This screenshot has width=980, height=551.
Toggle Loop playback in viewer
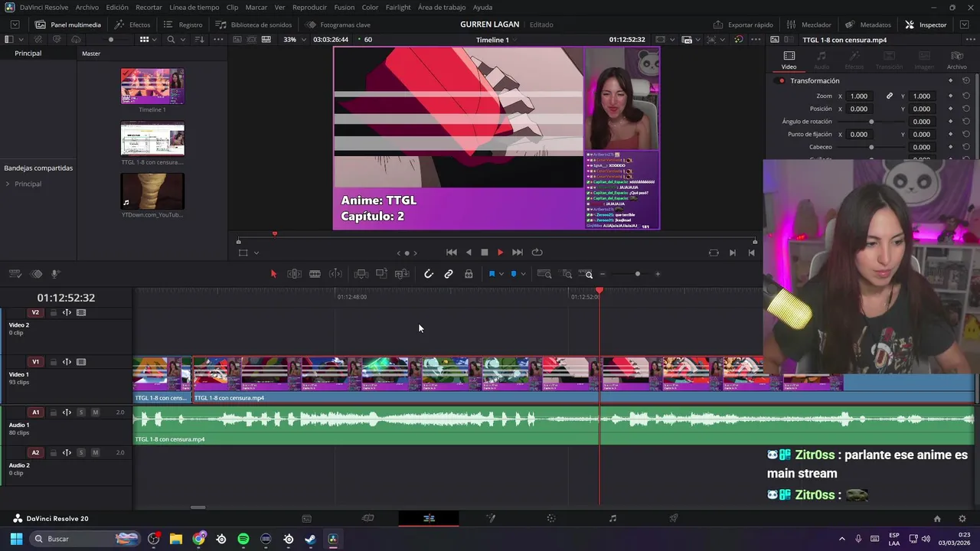coord(537,253)
